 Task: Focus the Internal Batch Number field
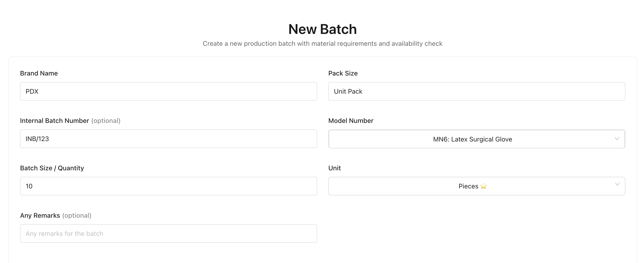click(169, 139)
